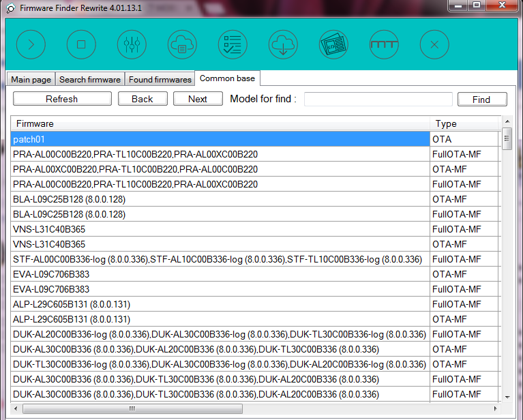Viewport: 523px width, 420px height.
Task: Click the horizontal scrollbar thumb
Action: tap(132, 408)
